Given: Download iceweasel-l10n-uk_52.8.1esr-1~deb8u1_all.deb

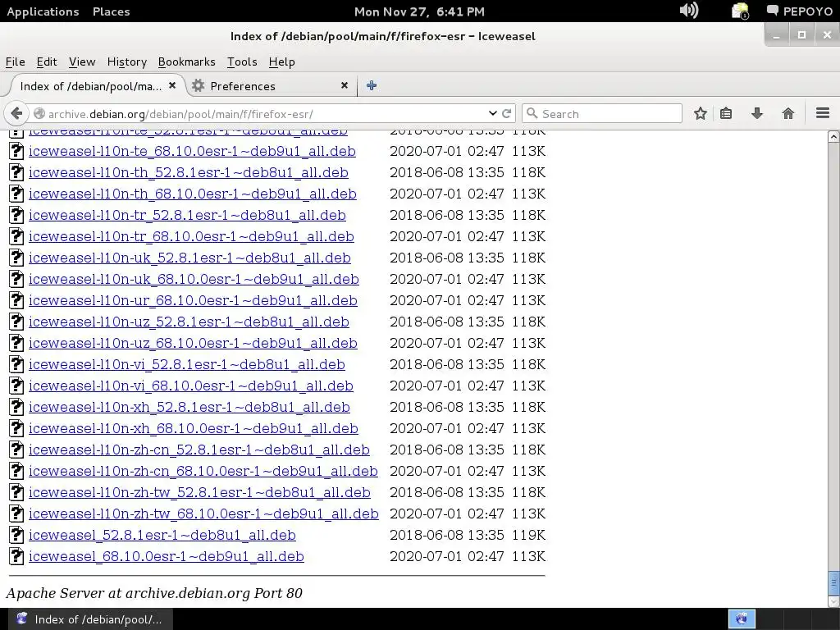Looking at the screenshot, I should pos(189,258).
